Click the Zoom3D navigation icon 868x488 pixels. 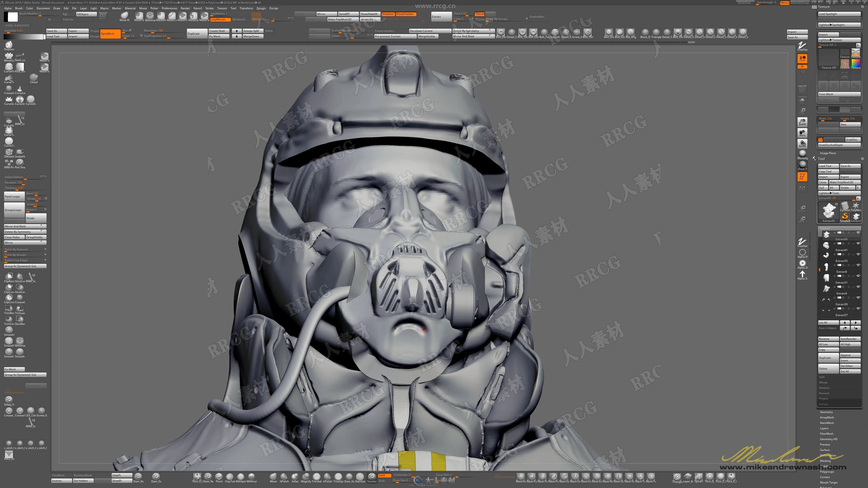coord(802,122)
